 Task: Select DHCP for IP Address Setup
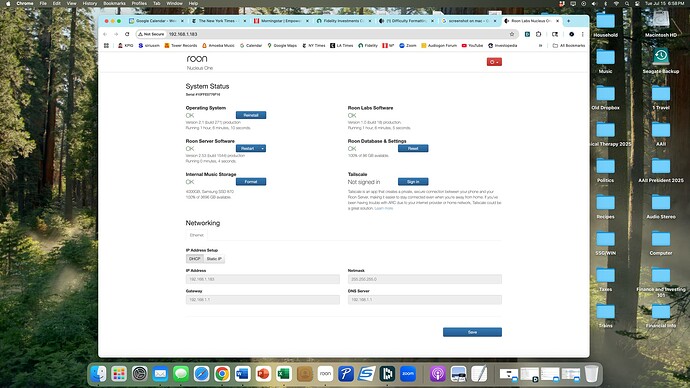[195, 259]
